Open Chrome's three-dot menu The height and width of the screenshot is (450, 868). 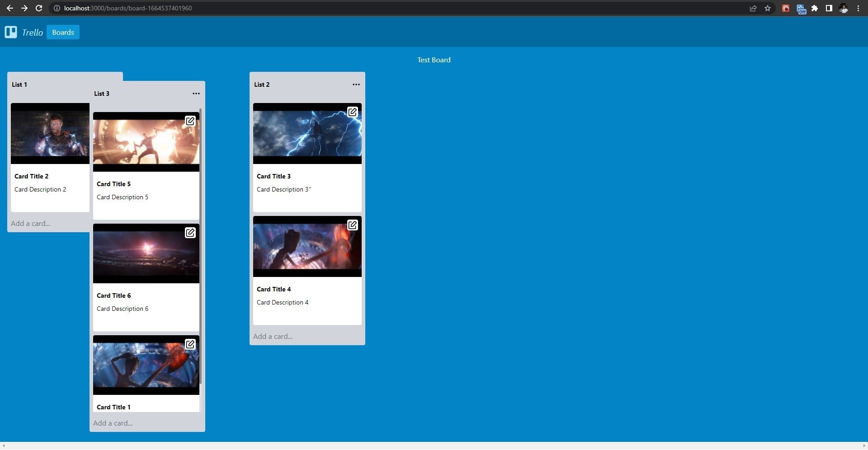click(858, 8)
